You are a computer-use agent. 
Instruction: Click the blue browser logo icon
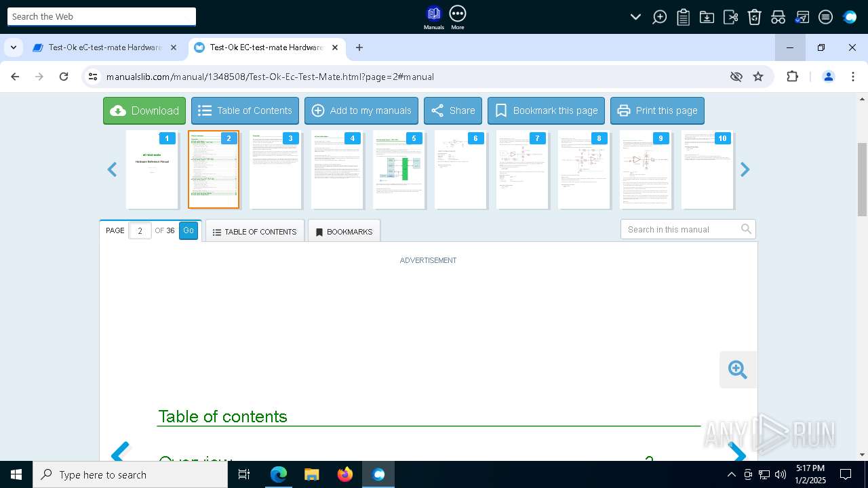tap(850, 17)
